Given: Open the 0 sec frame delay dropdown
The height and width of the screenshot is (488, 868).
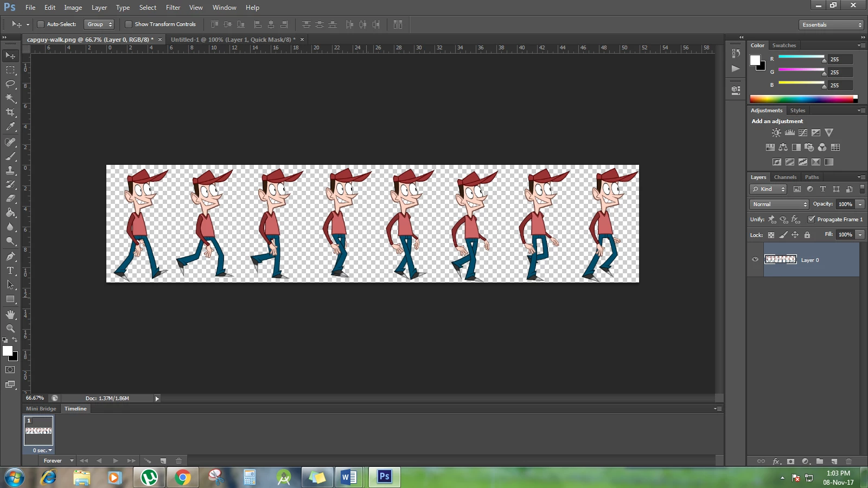Looking at the screenshot, I should (42, 451).
